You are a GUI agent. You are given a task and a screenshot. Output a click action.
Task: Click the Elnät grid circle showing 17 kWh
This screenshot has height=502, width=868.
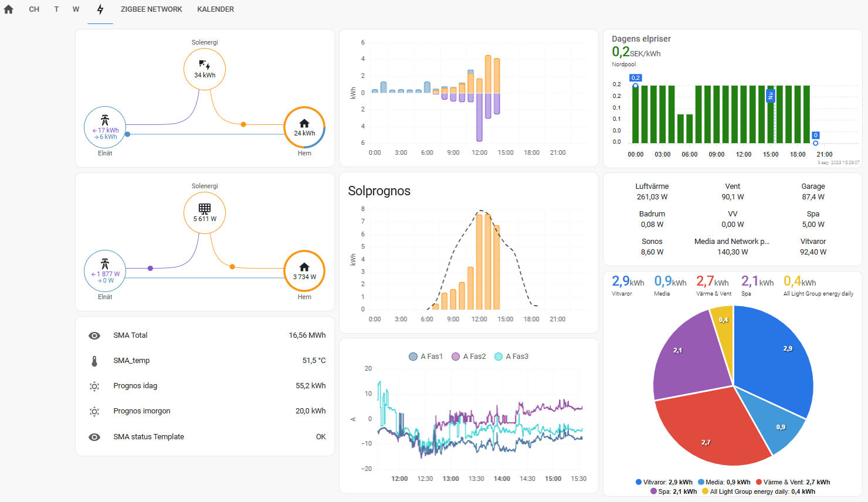[x=105, y=127]
